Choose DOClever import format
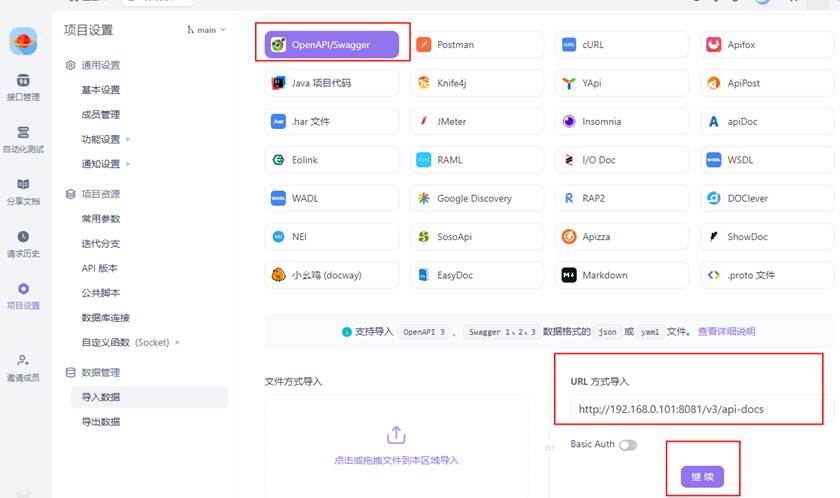This screenshot has width=840, height=498. 767,198
